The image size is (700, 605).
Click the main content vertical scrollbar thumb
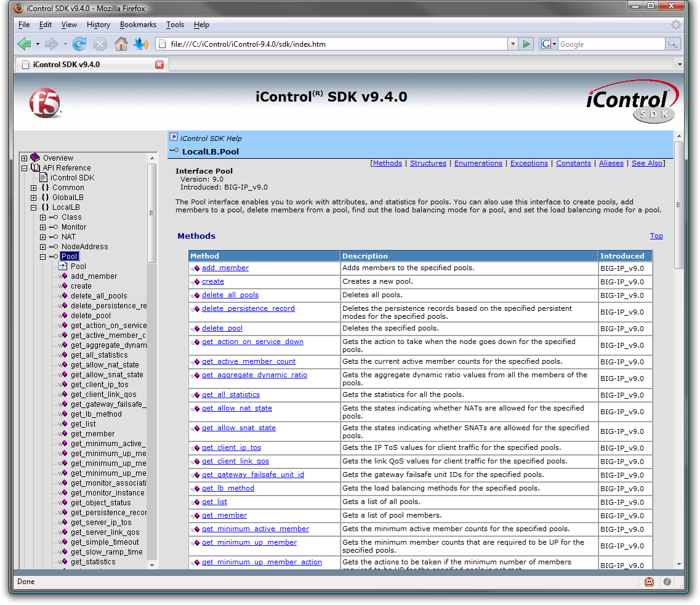click(x=678, y=205)
